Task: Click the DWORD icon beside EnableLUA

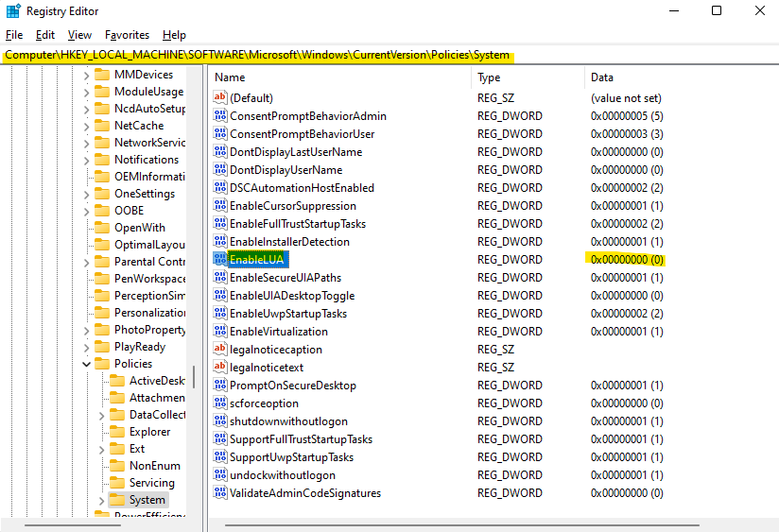Action: 220,260
